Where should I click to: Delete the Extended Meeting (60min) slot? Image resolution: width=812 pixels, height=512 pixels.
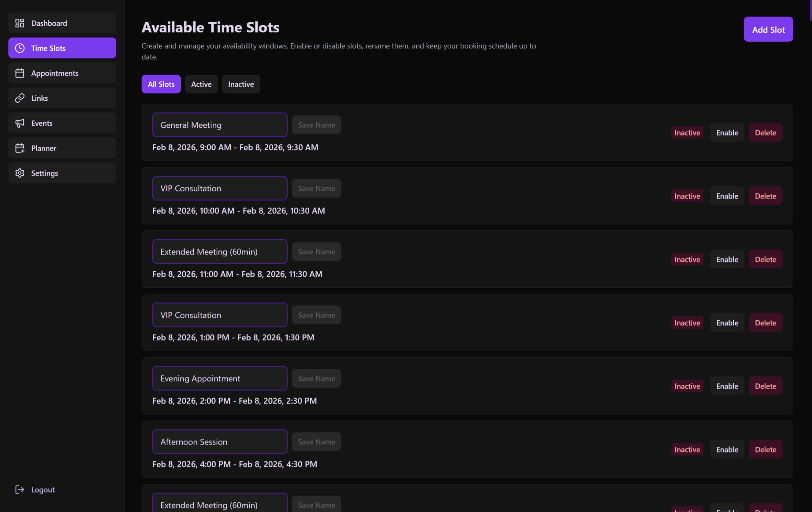pyautogui.click(x=765, y=259)
